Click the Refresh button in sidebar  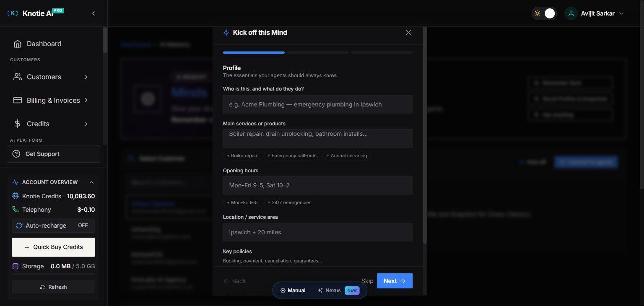53,287
